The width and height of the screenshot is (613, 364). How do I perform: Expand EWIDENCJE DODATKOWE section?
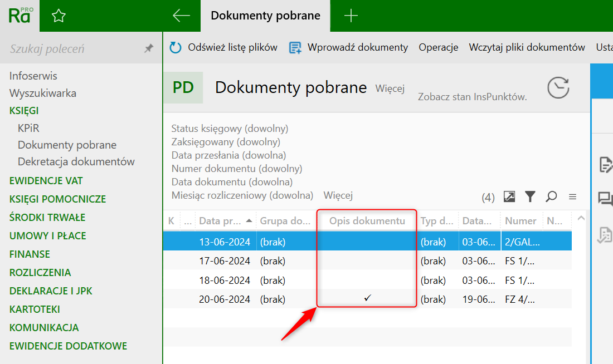point(69,346)
